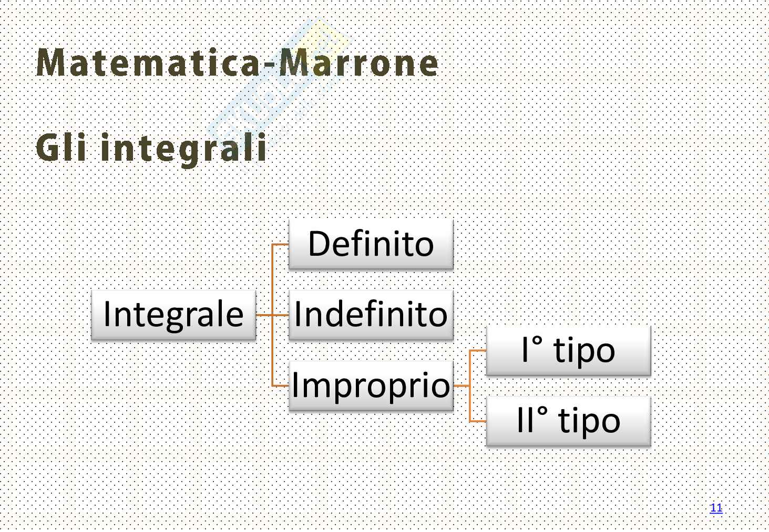Click the word Marrone in the title
Viewport: 769px width, 532px height.
tap(358, 63)
